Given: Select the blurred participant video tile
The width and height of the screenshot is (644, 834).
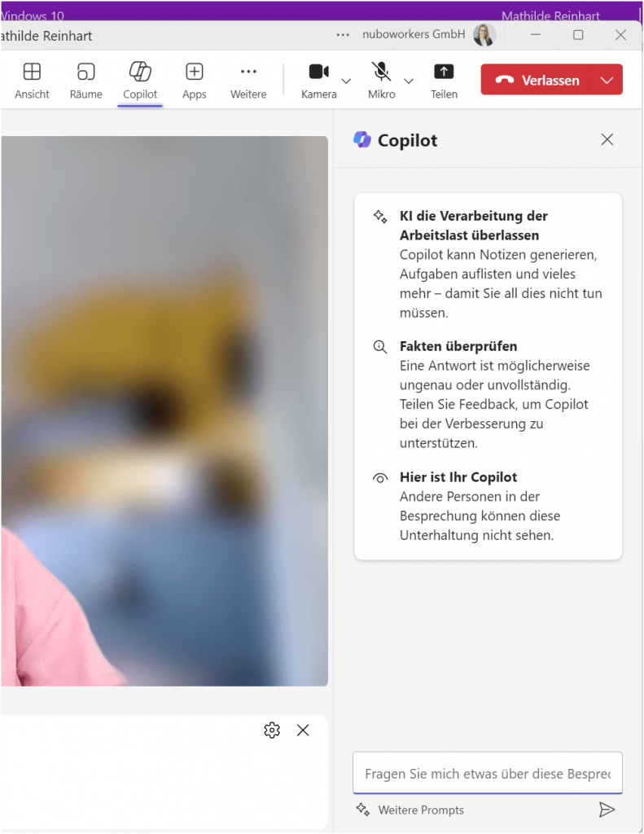Looking at the screenshot, I should pos(164,410).
